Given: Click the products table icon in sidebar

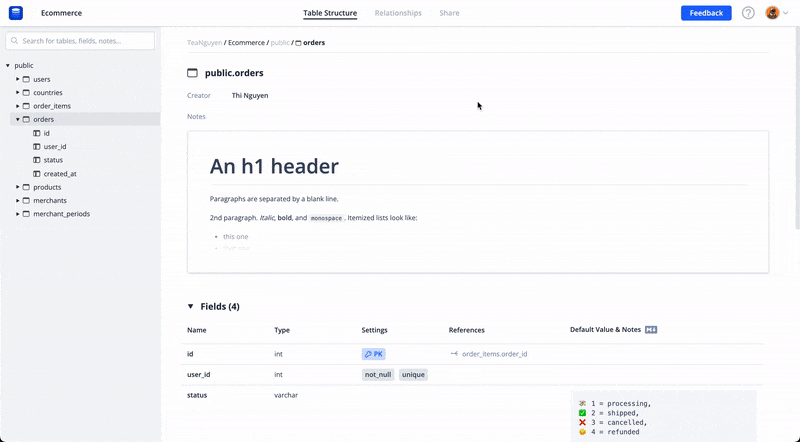Looking at the screenshot, I should pyautogui.click(x=26, y=187).
